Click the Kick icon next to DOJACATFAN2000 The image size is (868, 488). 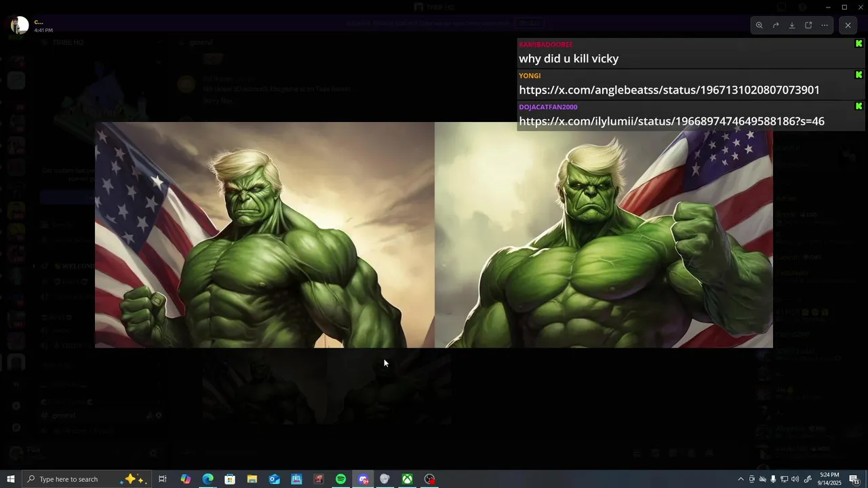859,106
